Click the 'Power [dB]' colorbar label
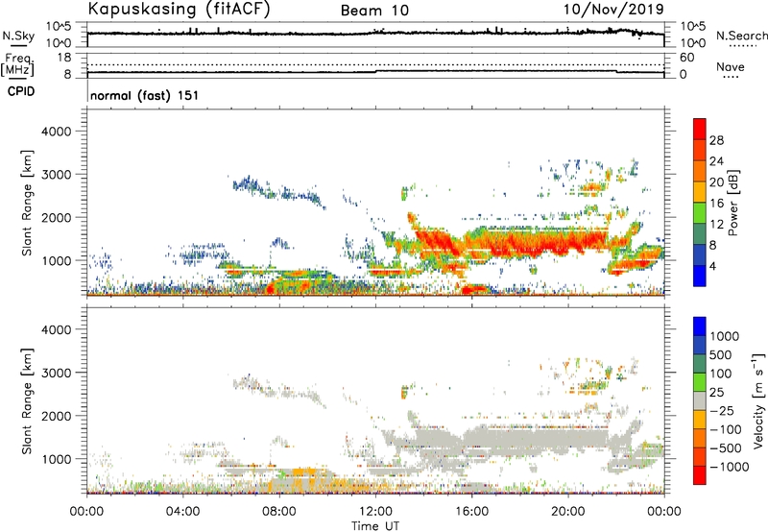Screen dimensions: 768x532 pyautogui.click(x=732, y=203)
